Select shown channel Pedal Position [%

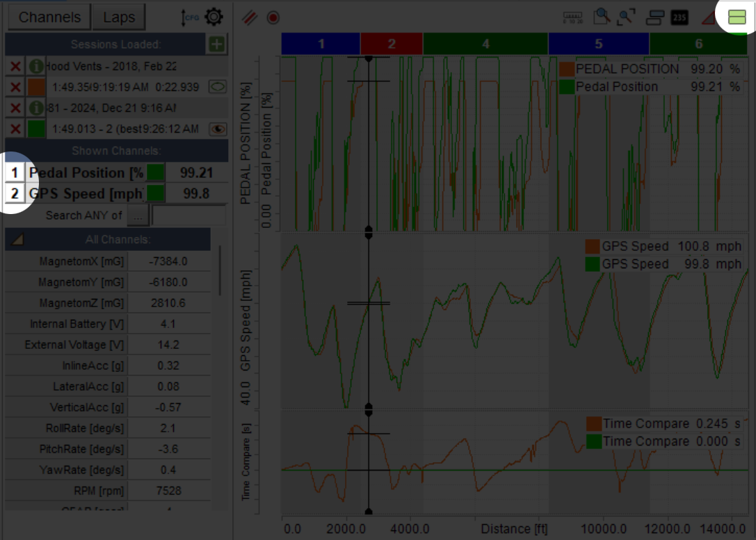coord(86,172)
